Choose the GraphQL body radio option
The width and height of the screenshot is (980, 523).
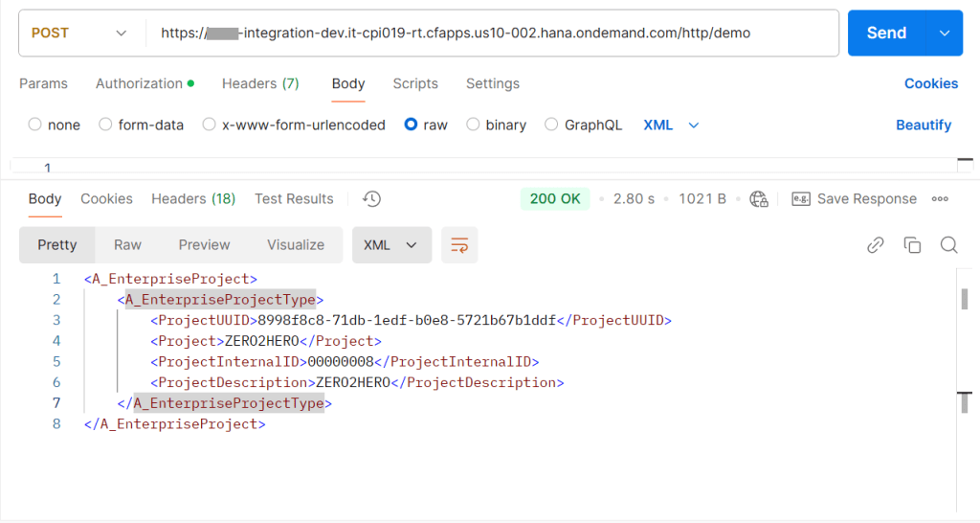pos(551,125)
